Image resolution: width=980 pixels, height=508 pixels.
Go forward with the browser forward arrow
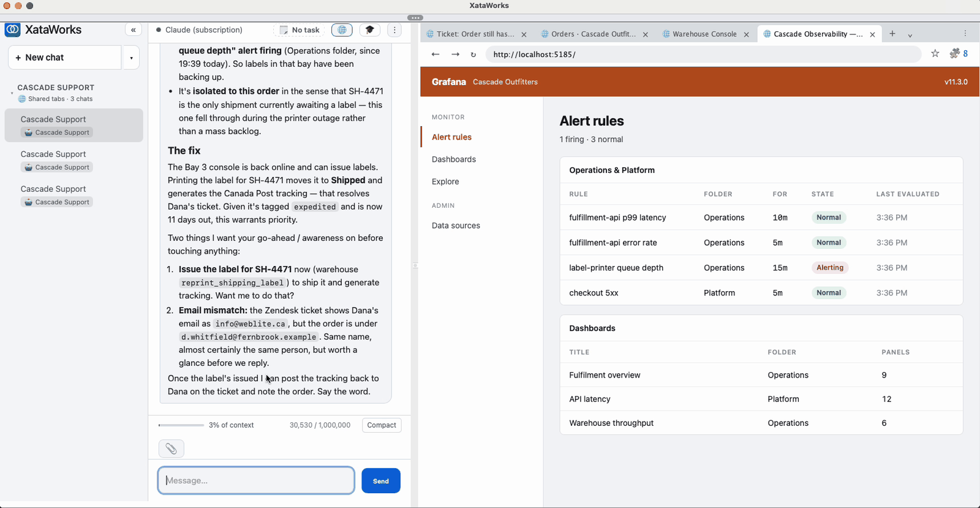coord(455,54)
